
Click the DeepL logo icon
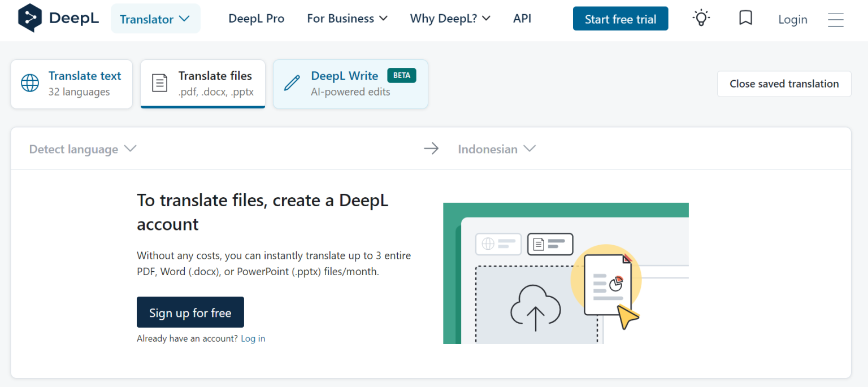pyautogui.click(x=30, y=18)
